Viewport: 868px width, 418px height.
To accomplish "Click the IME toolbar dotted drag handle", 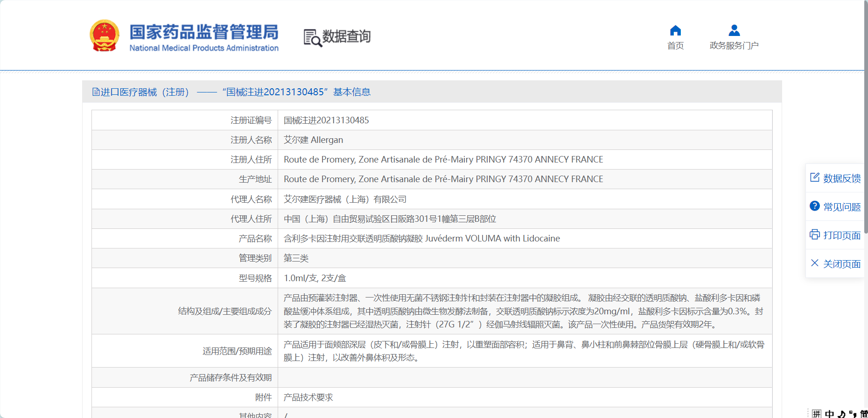I will coord(809,414).
